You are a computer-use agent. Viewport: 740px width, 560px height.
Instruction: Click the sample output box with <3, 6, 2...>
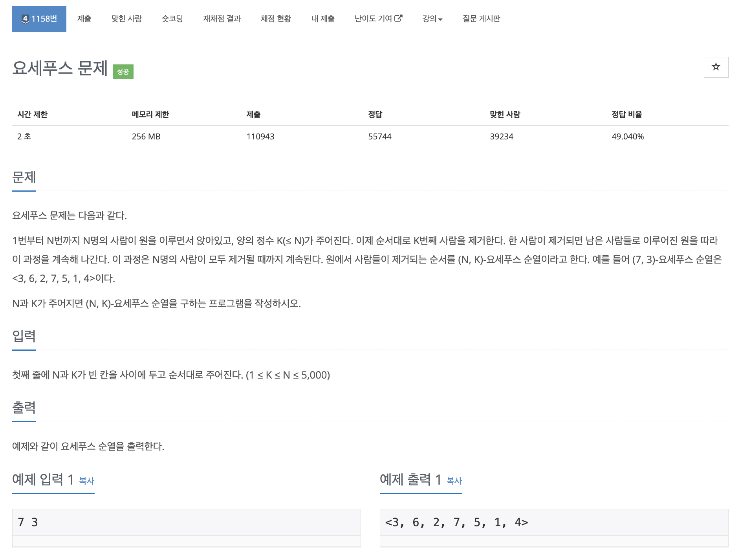(x=554, y=522)
